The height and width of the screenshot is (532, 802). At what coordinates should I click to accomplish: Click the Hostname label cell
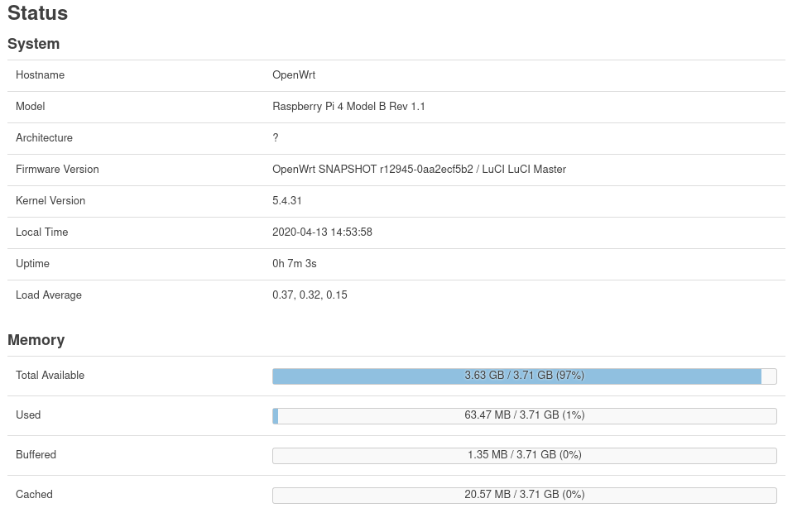(x=40, y=75)
